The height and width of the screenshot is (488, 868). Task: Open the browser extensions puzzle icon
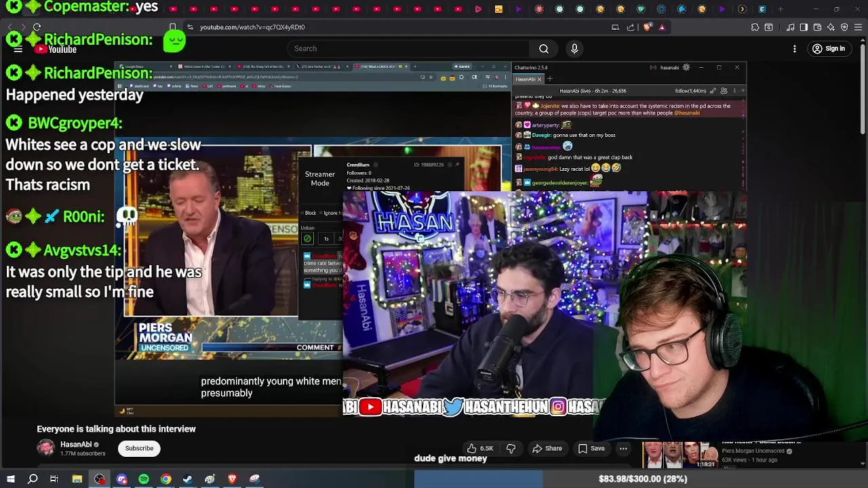(x=755, y=27)
